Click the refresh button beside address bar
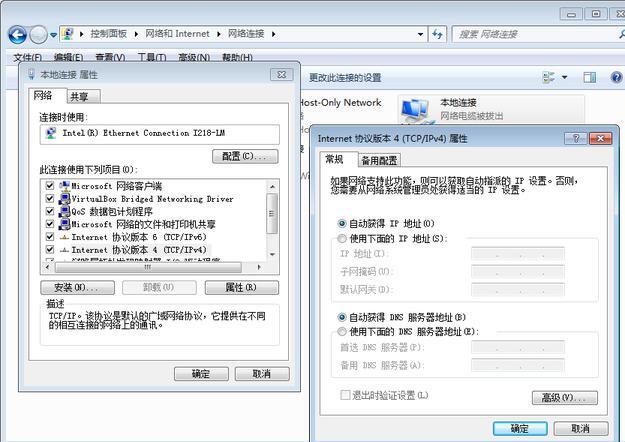 point(437,34)
